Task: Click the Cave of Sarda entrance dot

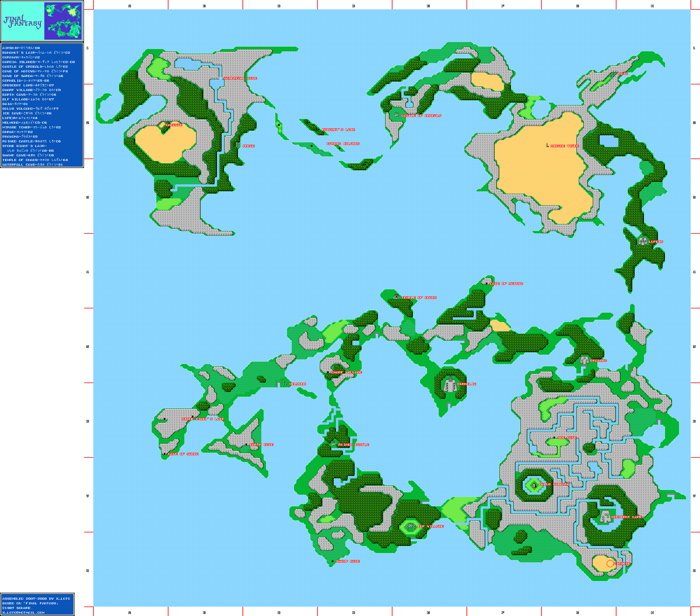Action: tap(165, 454)
